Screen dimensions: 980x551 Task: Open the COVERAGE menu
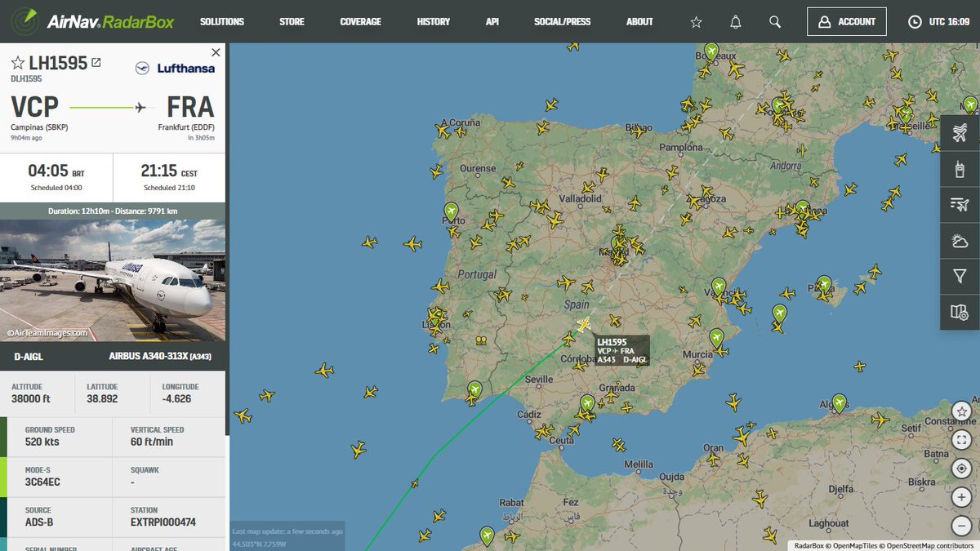pyautogui.click(x=360, y=22)
